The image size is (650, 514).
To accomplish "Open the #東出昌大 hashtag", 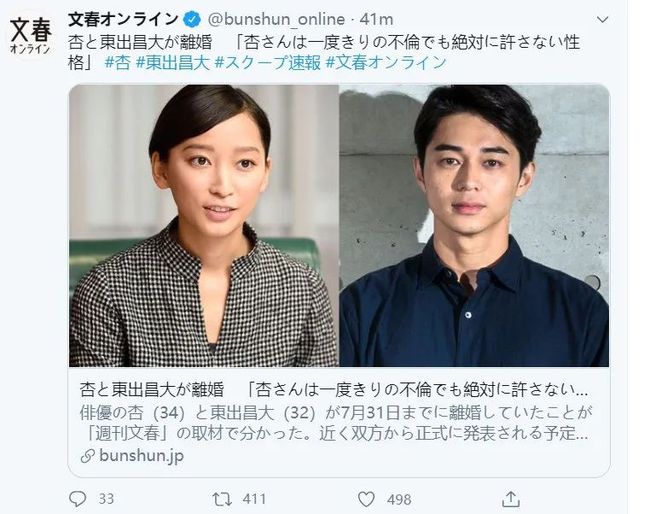I will [x=173, y=63].
